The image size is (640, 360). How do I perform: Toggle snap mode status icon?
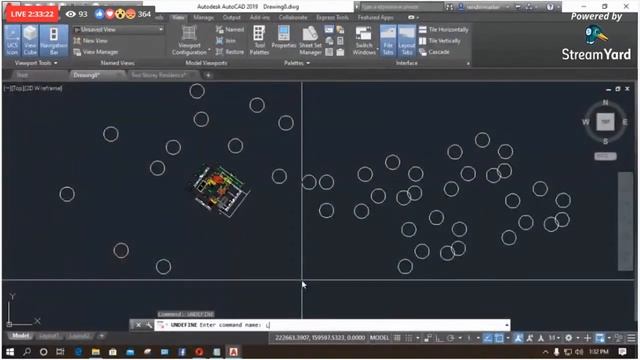409,338
